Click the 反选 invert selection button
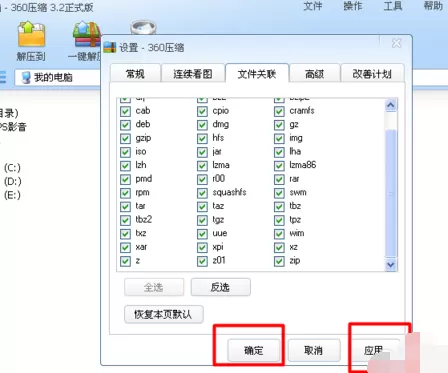Viewport: 448px width, 373px height. coord(220,287)
